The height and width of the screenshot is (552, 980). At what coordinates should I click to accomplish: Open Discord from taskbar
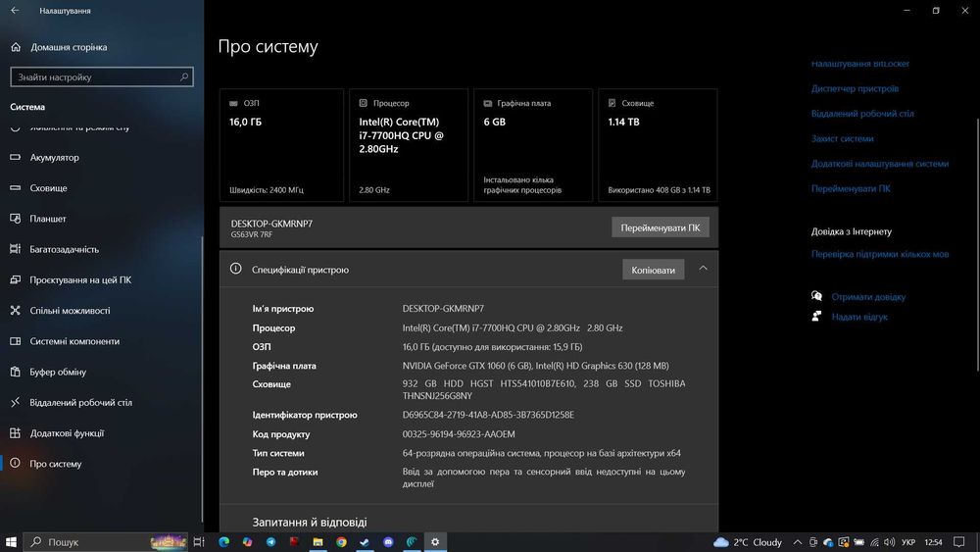tap(388, 542)
